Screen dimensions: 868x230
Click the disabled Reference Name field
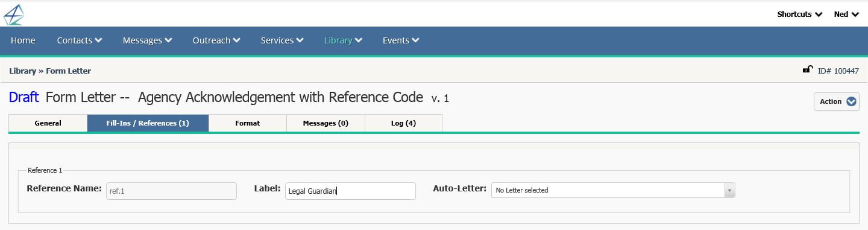(172, 191)
